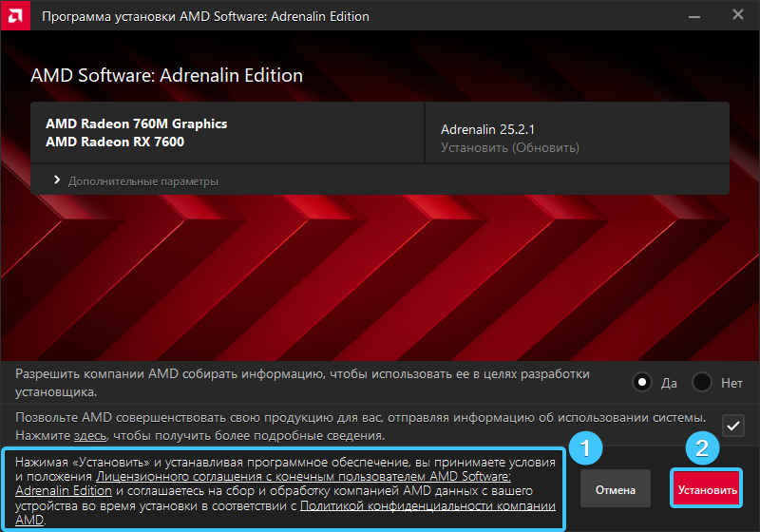Click the Разрешить компании AMD собирать text
760x532 pixels.
[302, 383]
